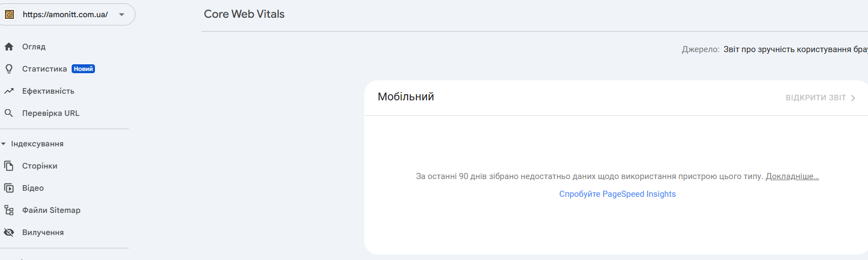Click the source report link after Джерело

point(795,49)
